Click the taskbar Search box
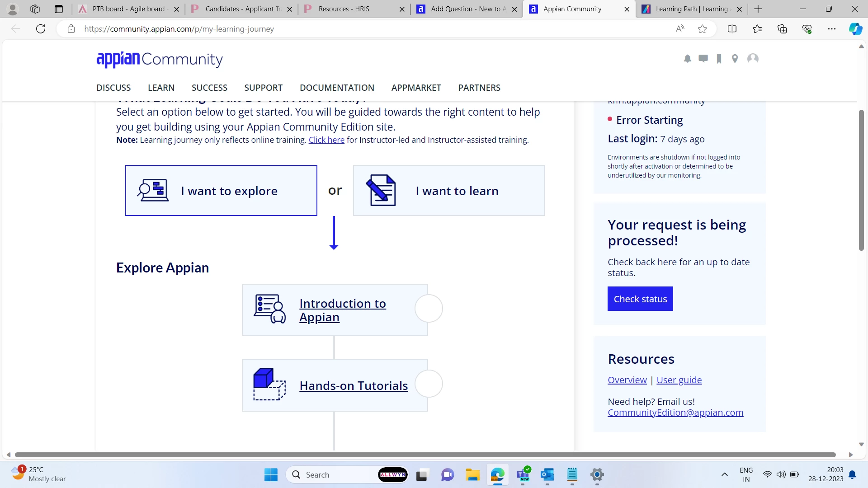Viewport: 868px width, 488px height. (347, 475)
